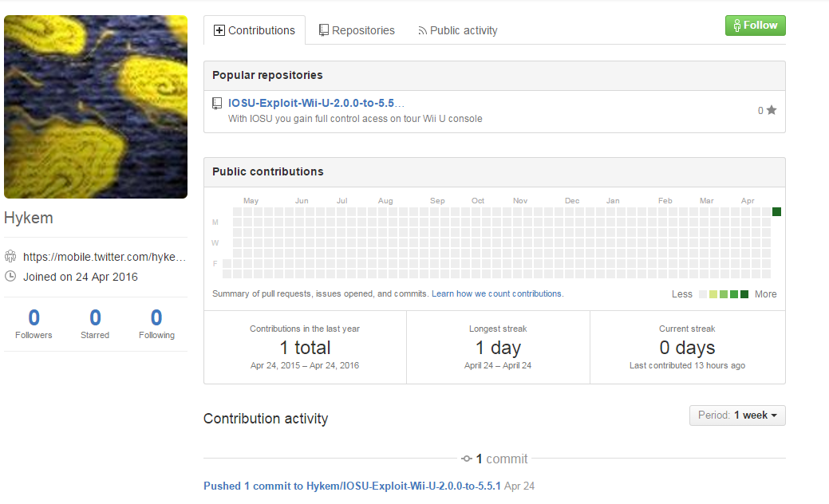Click the lightest gray legend swatch
The height and width of the screenshot is (504, 829).
coord(703,294)
